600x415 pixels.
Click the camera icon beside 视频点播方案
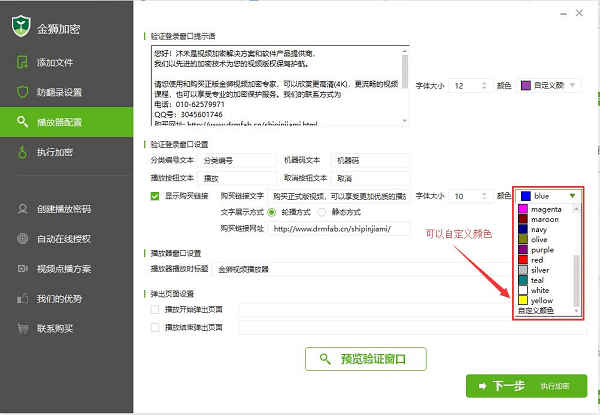[23, 269]
